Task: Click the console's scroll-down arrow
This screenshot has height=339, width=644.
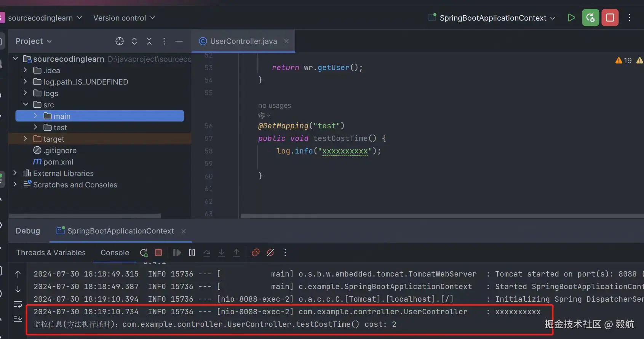Action: [18, 289]
